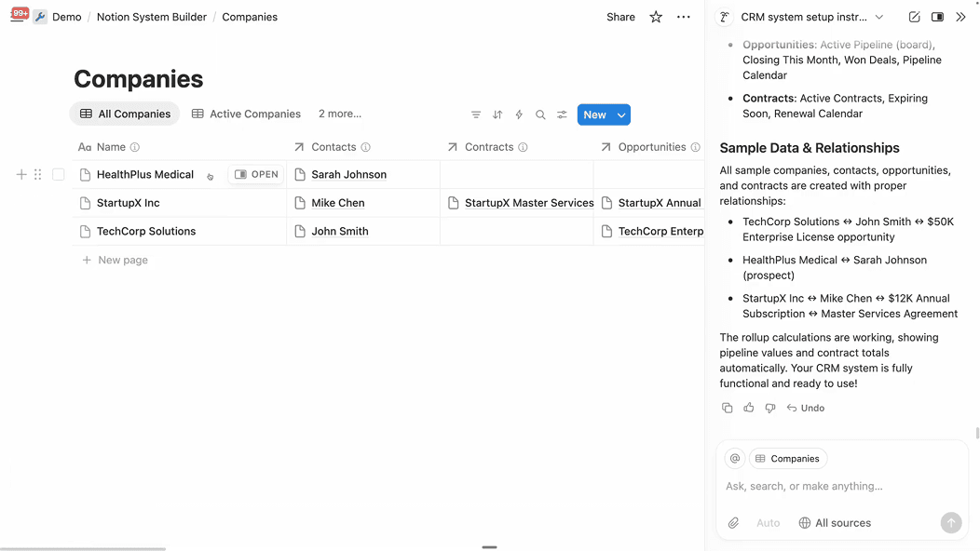
Task: Open the view settings sliders icon
Action: point(562,114)
